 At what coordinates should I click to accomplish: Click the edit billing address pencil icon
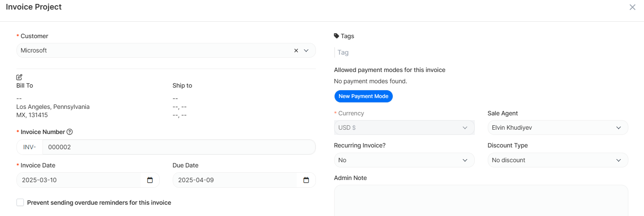point(19,77)
